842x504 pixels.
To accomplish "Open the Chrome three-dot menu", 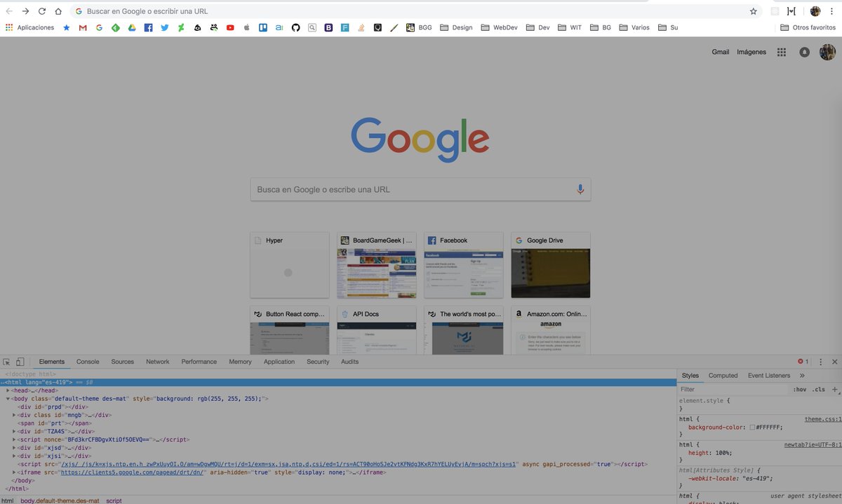I will click(831, 11).
